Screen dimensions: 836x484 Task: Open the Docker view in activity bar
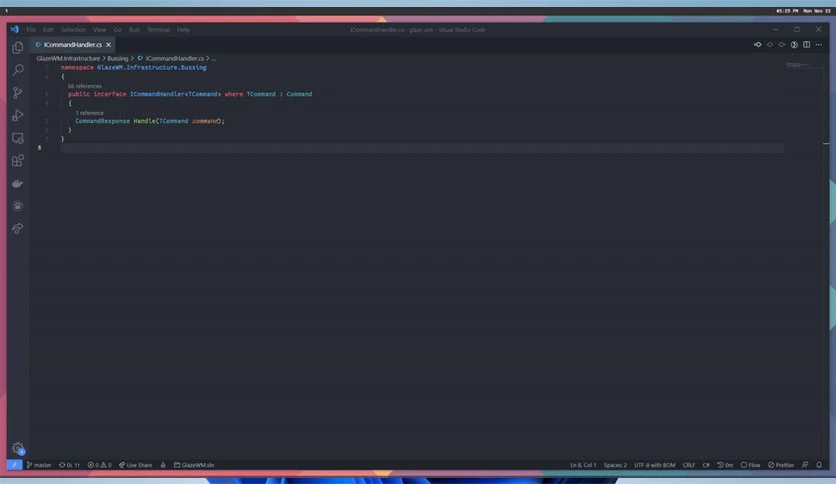18,183
